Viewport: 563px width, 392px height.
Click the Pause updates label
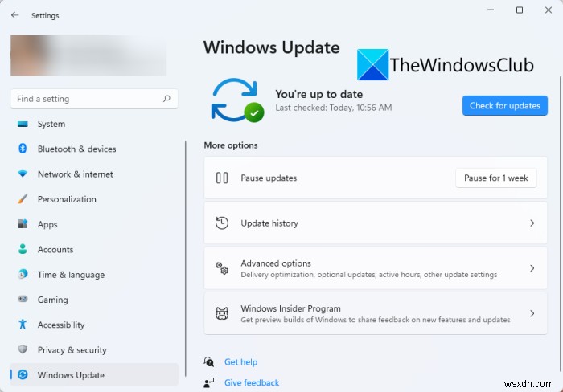[x=269, y=178]
